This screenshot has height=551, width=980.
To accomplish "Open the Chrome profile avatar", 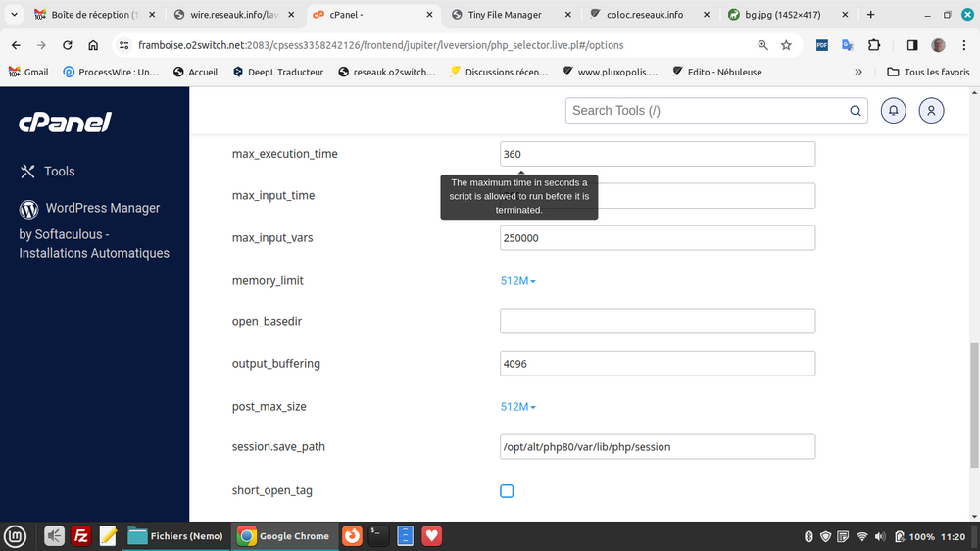I will tap(938, 45).
